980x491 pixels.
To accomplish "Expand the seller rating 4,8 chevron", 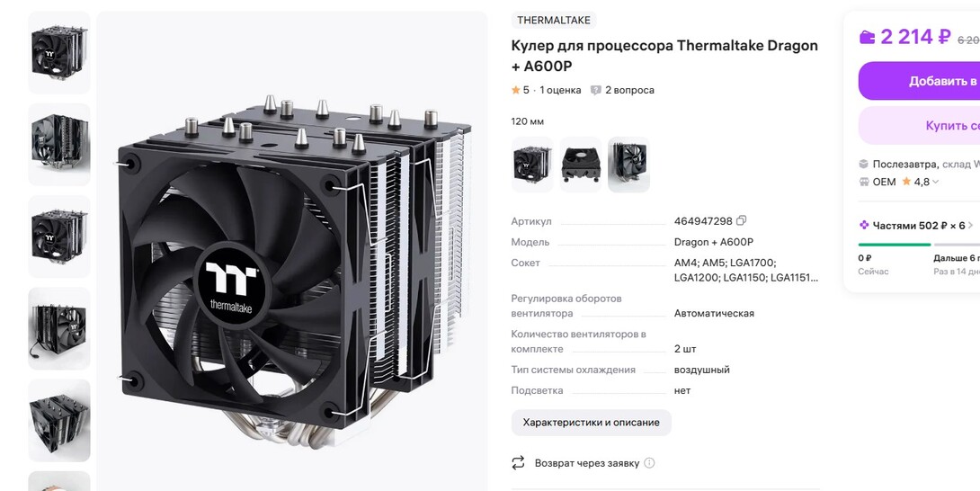I will (x=936, y=182).
